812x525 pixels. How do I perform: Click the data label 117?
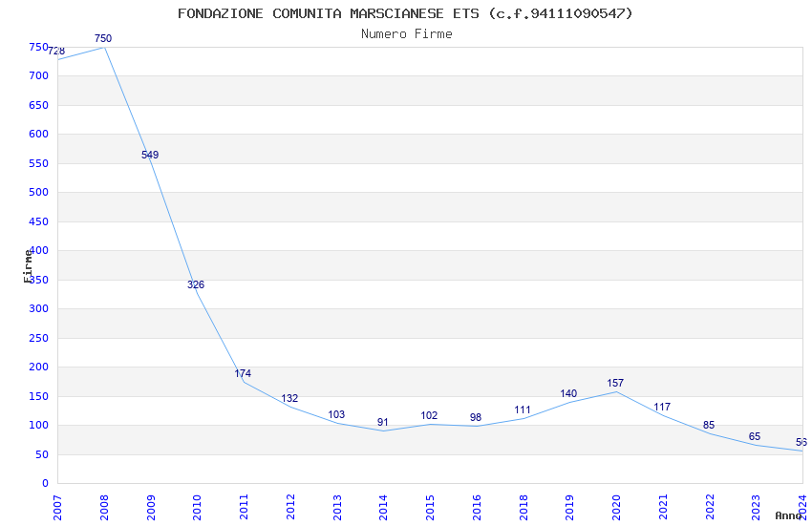pyautogui.click(x=662, y=407)
